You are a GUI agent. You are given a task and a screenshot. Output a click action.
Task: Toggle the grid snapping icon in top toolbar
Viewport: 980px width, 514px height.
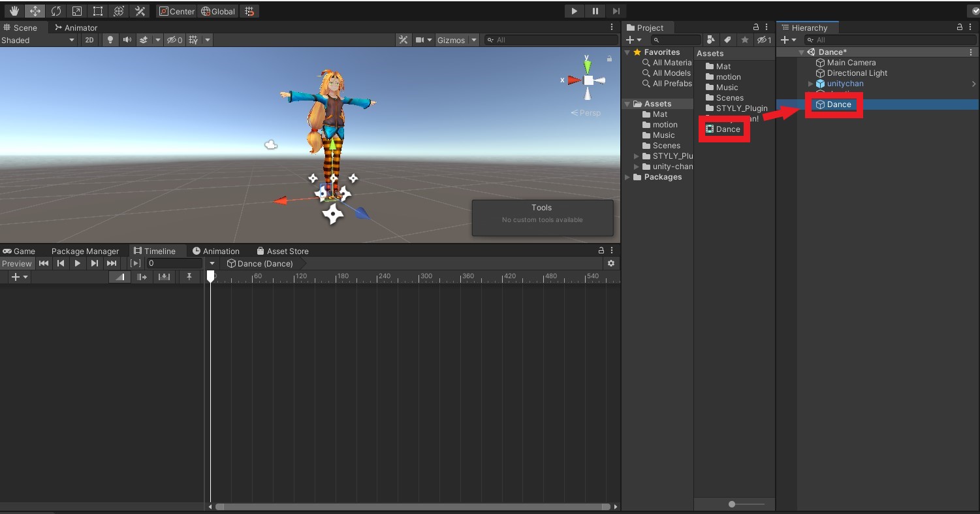248,11
